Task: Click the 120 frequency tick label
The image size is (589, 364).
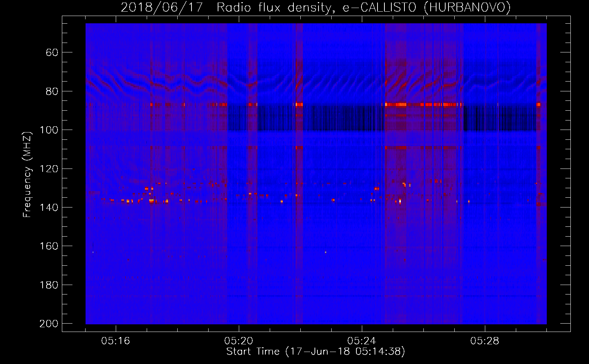Action: pyautogui.click(x=49, y=169)
